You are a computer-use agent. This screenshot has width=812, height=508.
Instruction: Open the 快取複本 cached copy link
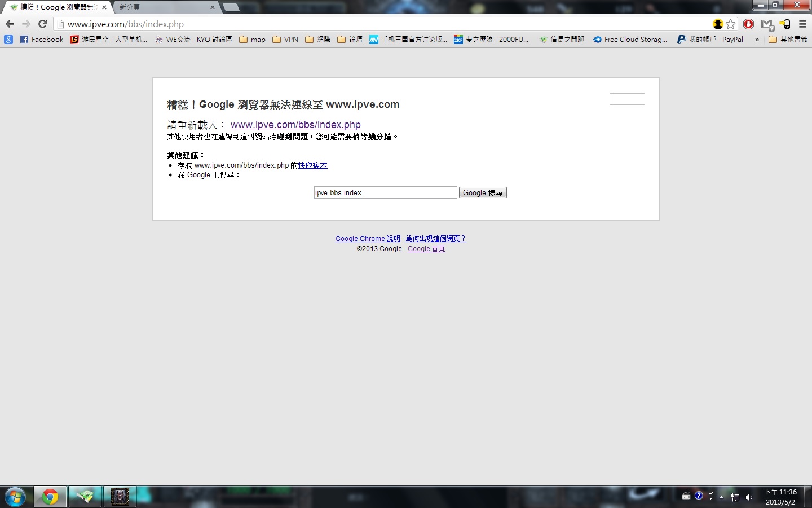313,165
